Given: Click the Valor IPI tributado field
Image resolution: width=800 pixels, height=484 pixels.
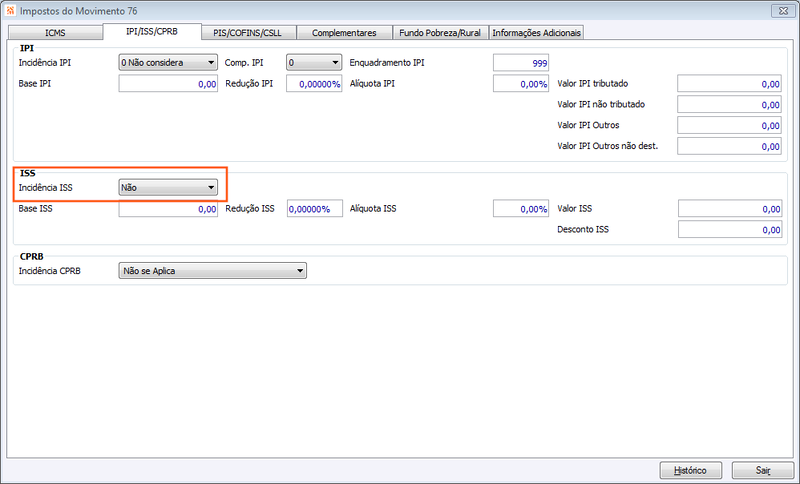Looking at the screenshot, I should tap(729, 84).
